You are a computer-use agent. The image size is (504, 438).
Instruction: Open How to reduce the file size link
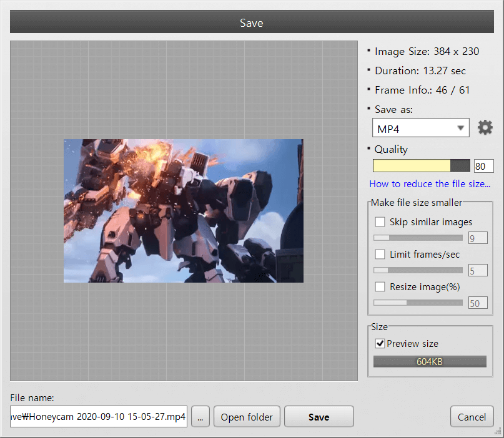pyautogui.click(x=430, y=184)
